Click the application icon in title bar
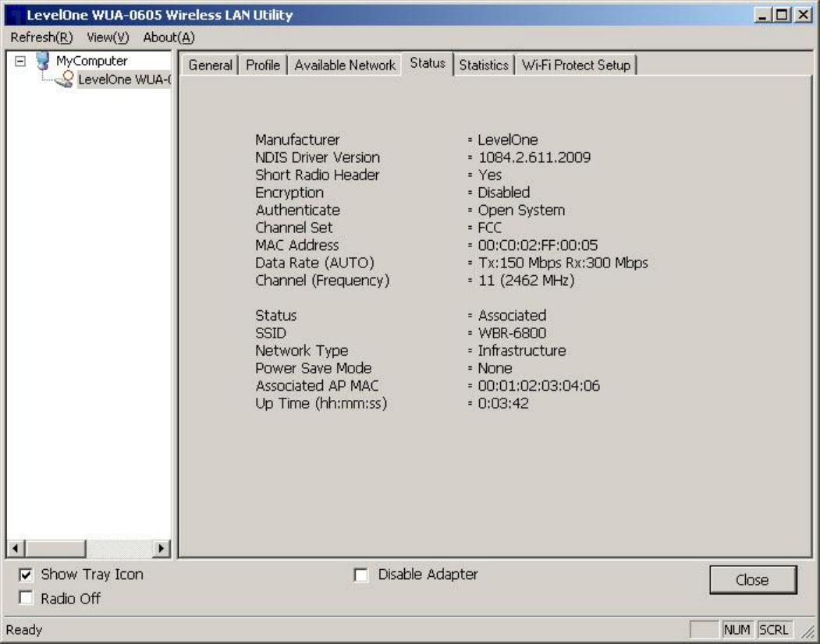 (15, 16)
